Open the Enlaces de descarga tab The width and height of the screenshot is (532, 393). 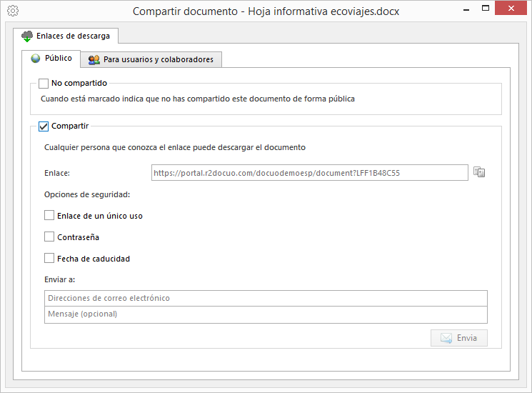[66, 36]
